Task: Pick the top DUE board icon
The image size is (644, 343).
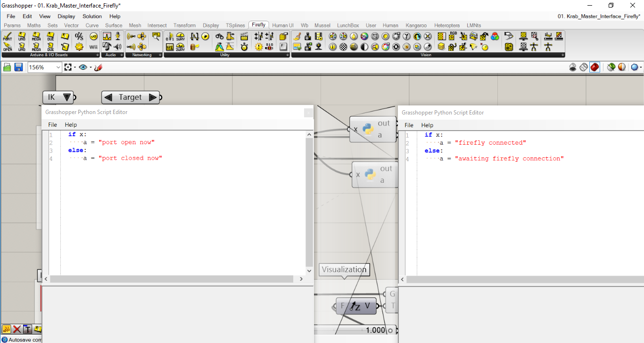Action: [x=50, y=36]
